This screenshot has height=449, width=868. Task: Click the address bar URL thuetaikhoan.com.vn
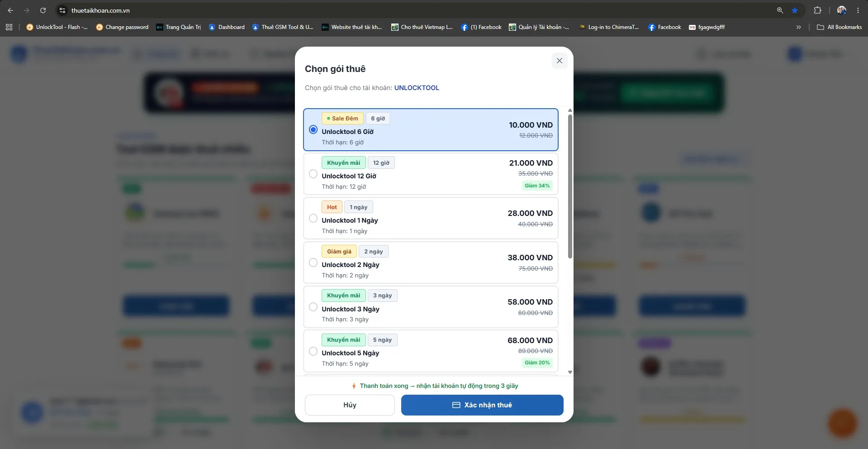[100, 10]
